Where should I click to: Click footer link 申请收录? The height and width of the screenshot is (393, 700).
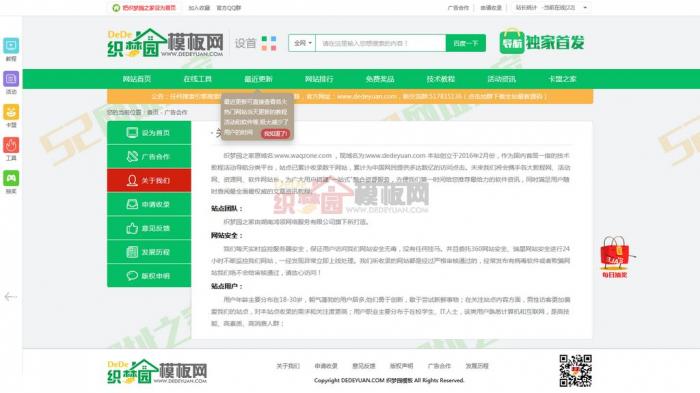(x=326, y=366)
